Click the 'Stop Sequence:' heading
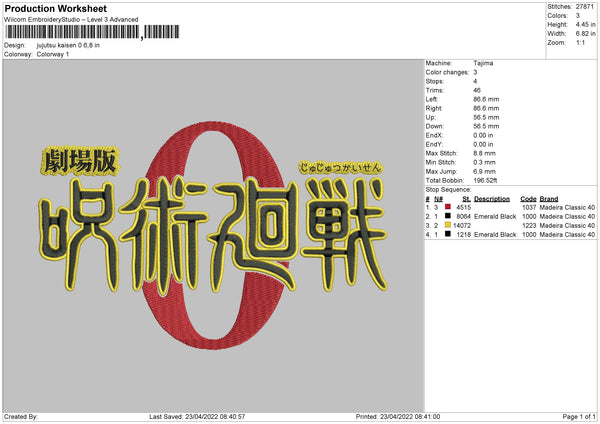The height and width of the screenshot is (424, 600). [448, 189]
